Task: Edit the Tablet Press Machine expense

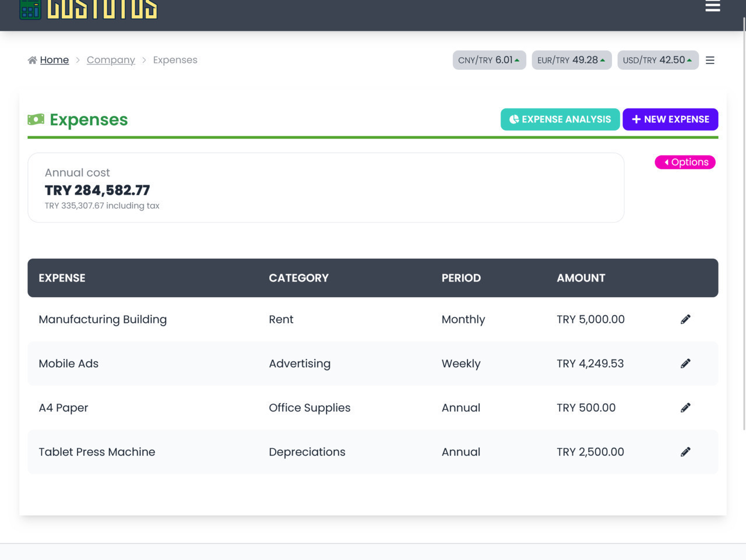Action: click(685, 452)
